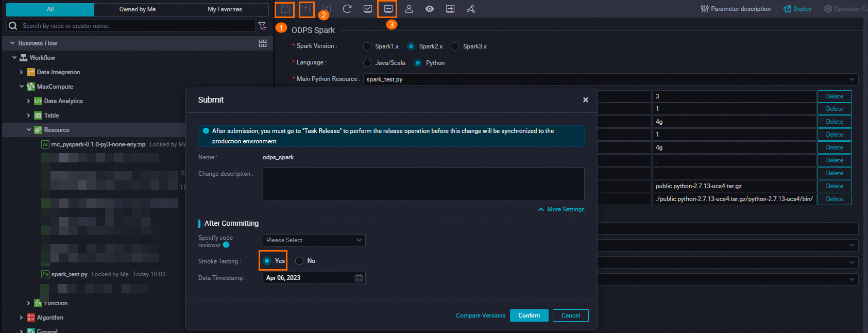Expand the Data Integration tree node
868x333 pixels.
click(21, 72)
